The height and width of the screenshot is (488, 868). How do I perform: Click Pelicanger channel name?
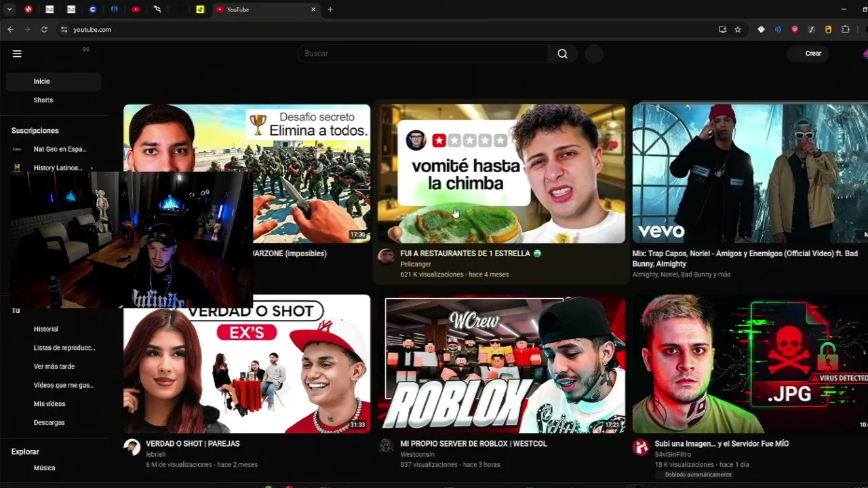[415, 264]
